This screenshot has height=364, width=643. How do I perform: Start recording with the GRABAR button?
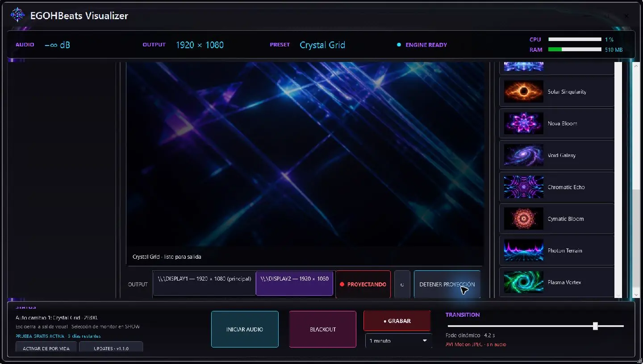point(397,321)
